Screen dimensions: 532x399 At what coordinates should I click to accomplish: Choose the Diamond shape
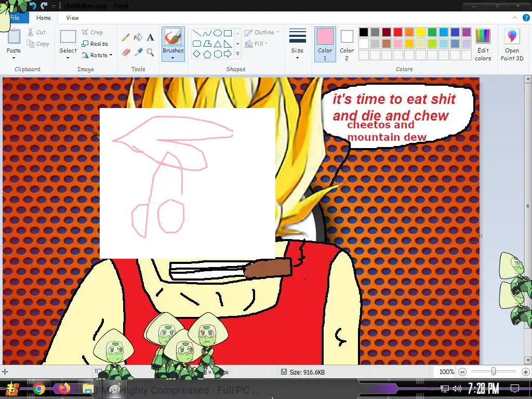click(196, 54)
